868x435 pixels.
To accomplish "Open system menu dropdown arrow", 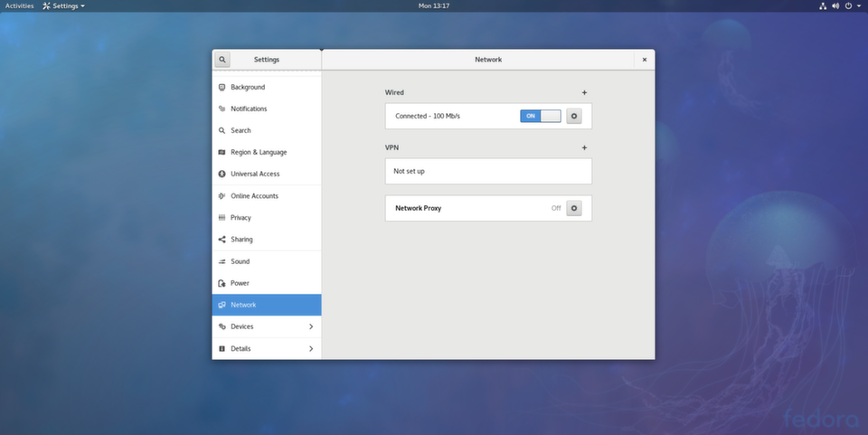I will [x=859, y=6].
